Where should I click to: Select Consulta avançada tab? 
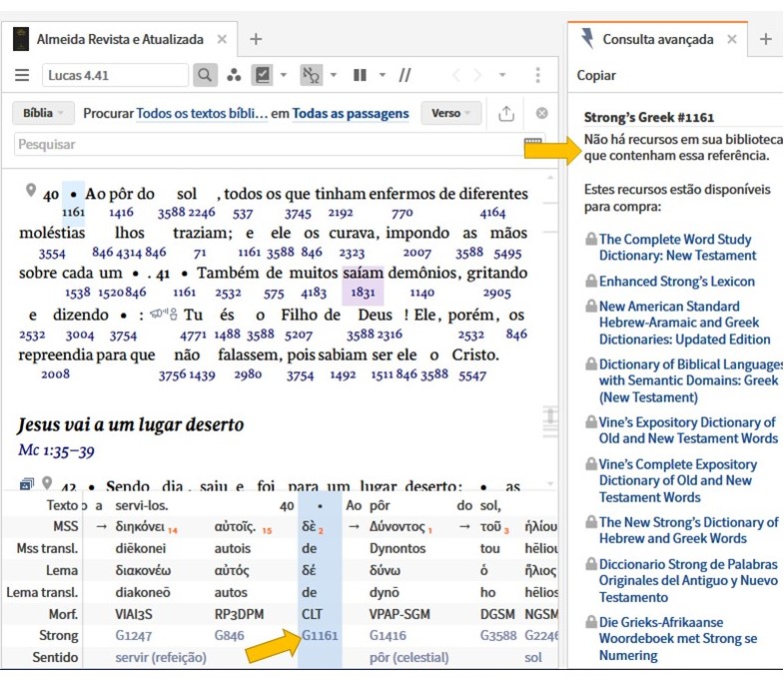coord(658,39)
